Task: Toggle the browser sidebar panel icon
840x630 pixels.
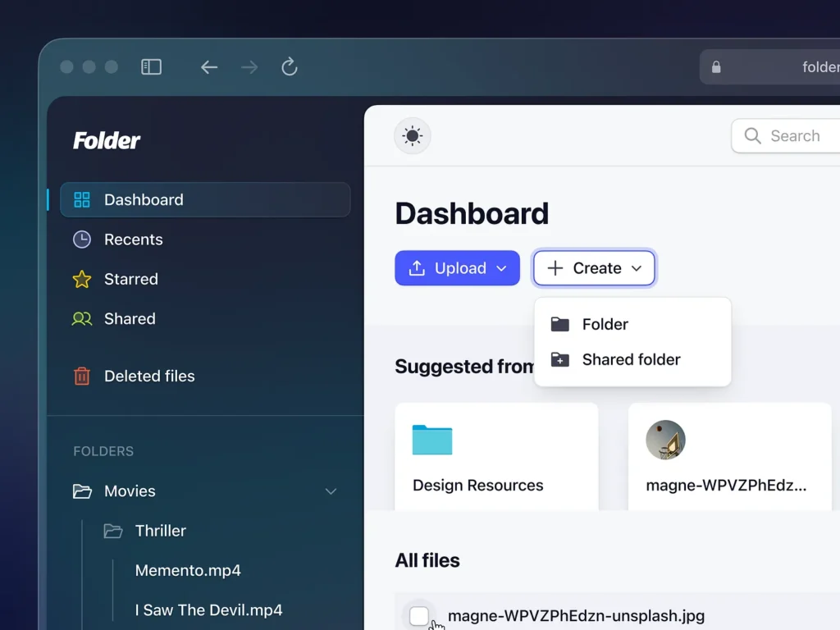Action: coord(151,67)
